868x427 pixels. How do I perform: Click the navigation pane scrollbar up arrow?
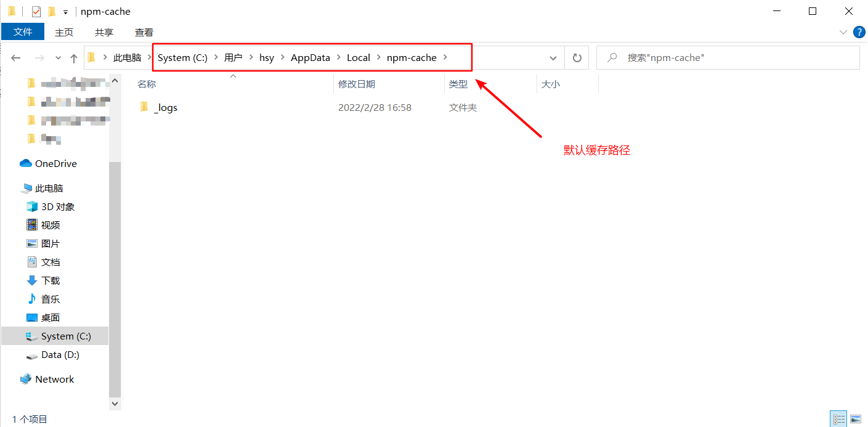coord(115,81)
